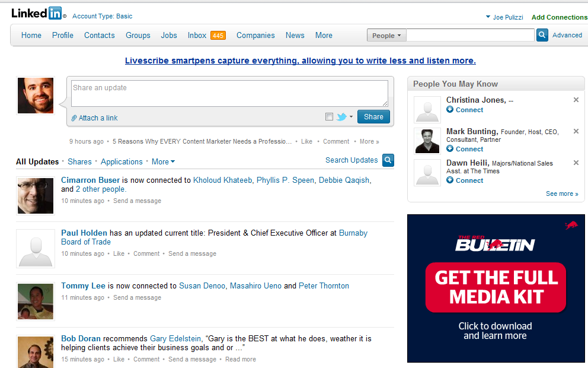View the 2 other people link
588x368 pixels.
tap(101, 189)
